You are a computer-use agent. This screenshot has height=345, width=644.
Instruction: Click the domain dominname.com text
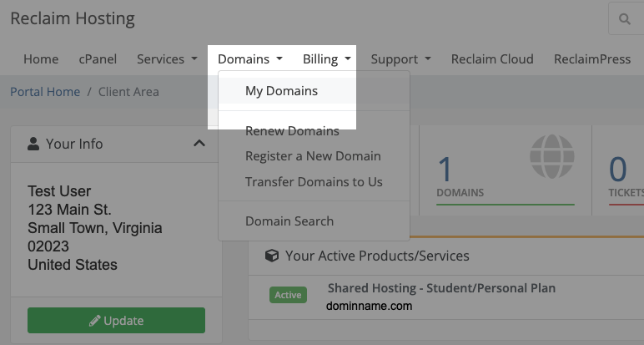click(370, 307)
